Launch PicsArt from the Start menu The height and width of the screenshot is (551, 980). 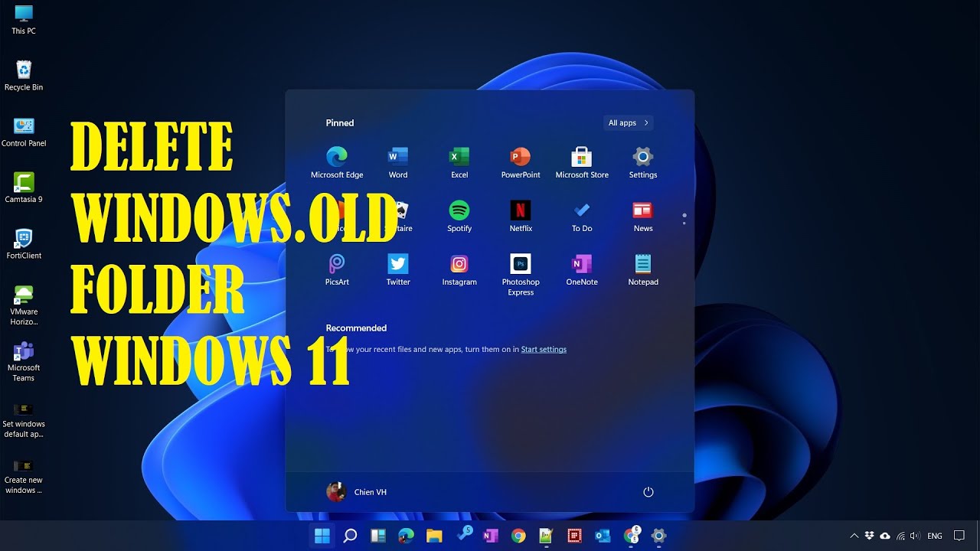click(336, 270)
